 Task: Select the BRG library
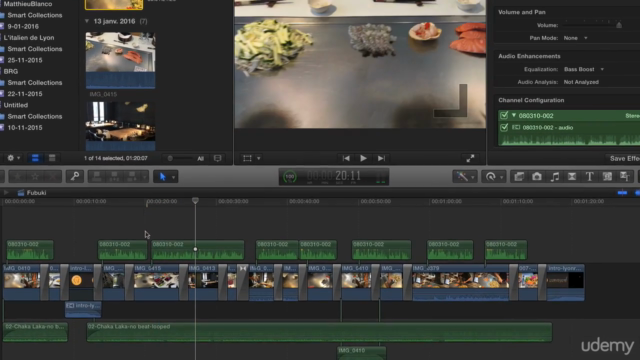click(11, 71)
